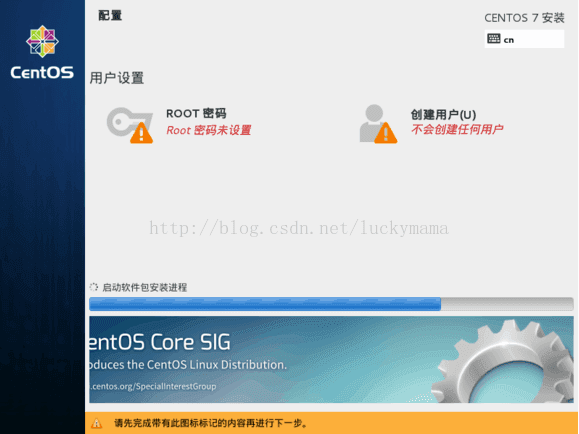Click the '启动软件包安装进程' status text
579x434 pixels.
click(144, 287)
